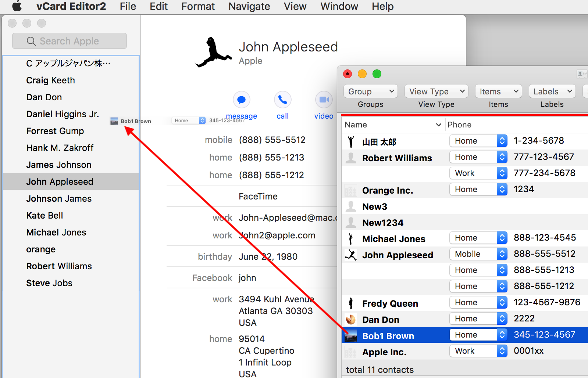The width and height of the screenshot is (588, 378).
Task: Click Bob1 Brown's photo thumbnail in the selected row
Action: [351, 335]
